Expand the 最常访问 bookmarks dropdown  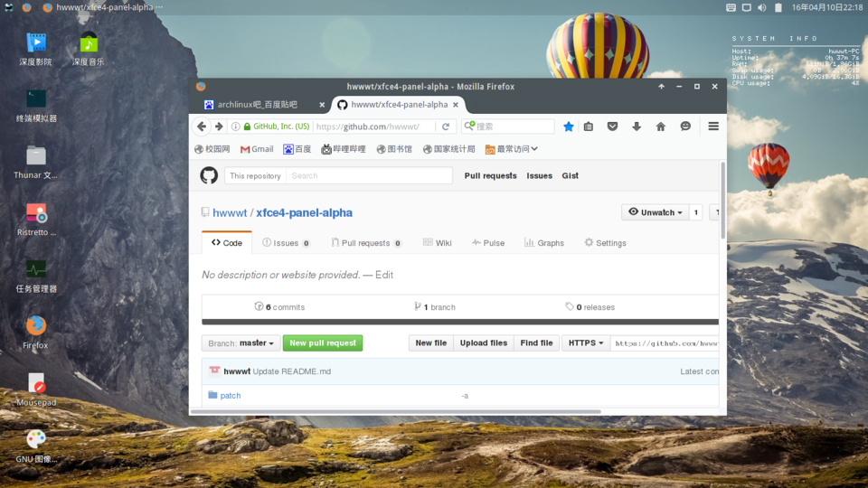pyautogui.click(x=512, y=149)
